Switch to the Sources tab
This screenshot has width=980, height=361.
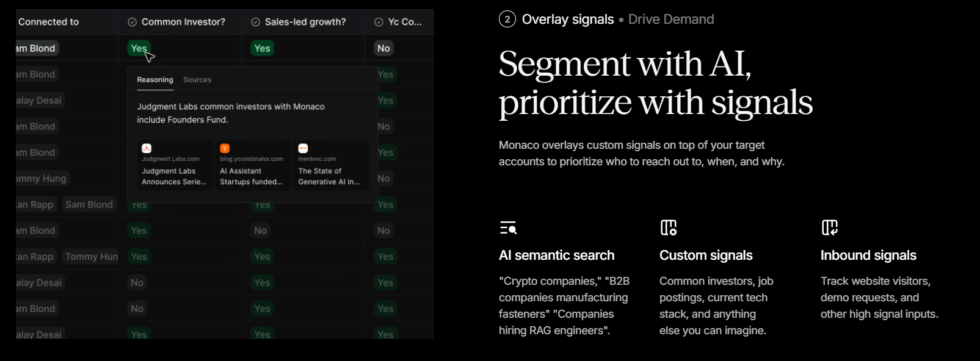point(197,80)
